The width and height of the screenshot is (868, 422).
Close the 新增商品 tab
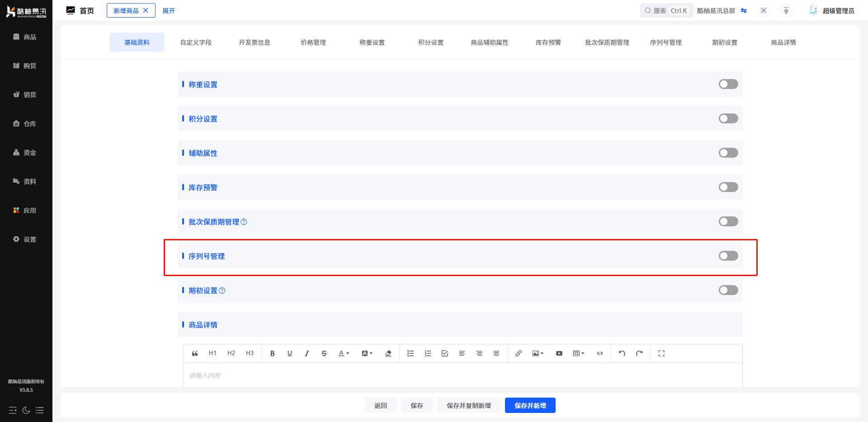tap(146, 10)
